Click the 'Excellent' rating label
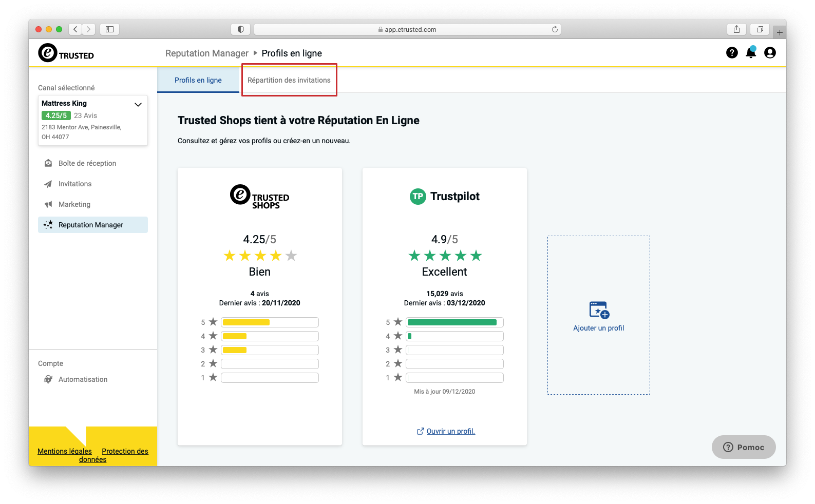This screenshot has height=504, width=815. (x=445, y=272)
